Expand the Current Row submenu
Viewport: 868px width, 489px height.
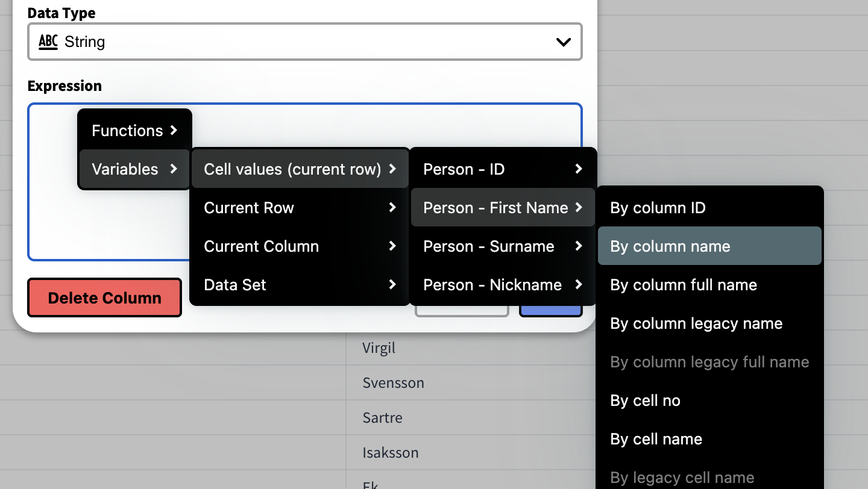300,208
